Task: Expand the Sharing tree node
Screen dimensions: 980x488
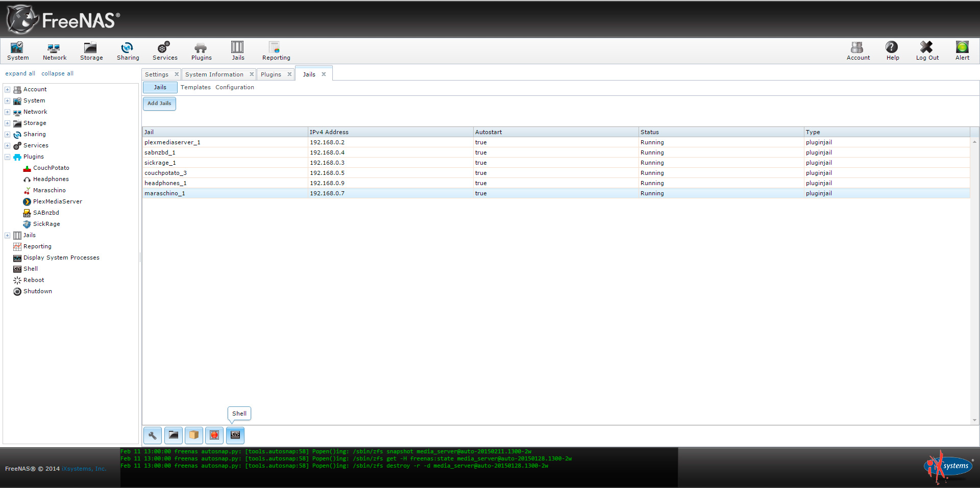Action: pyautogui.click(x=8, y=134)
